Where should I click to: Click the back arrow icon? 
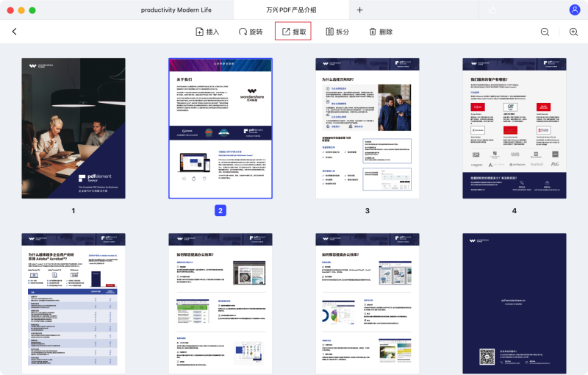click(x=14, y=32)
